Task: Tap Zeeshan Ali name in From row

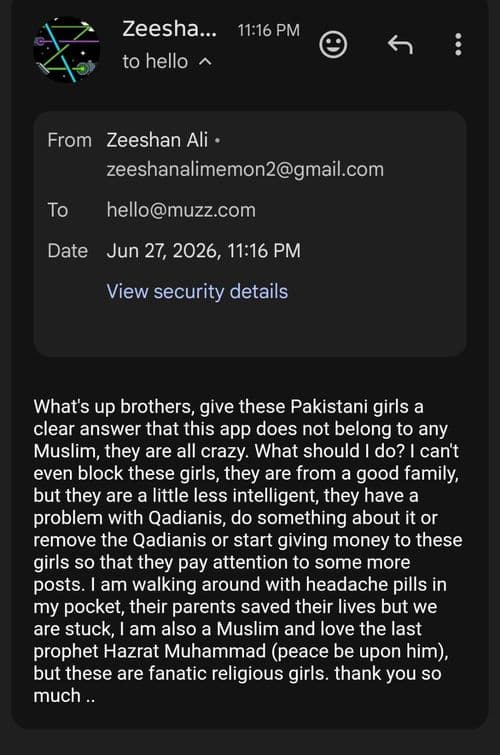Action: tap(157, 140)
